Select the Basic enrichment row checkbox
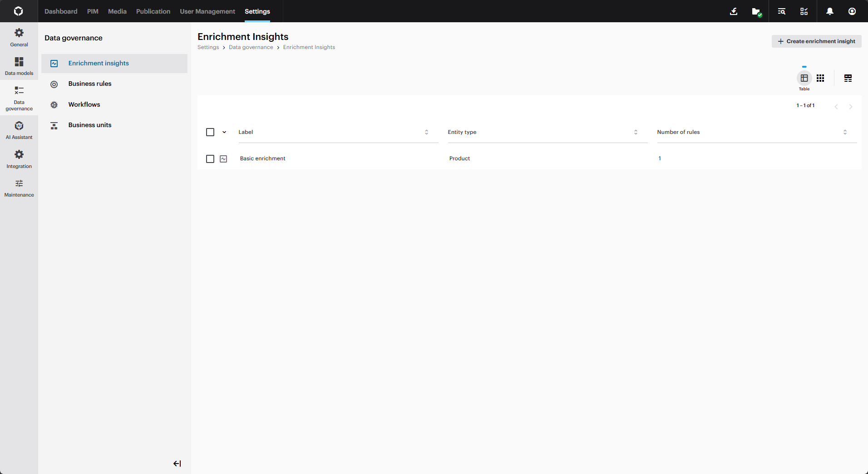 (x=210, y=159)
